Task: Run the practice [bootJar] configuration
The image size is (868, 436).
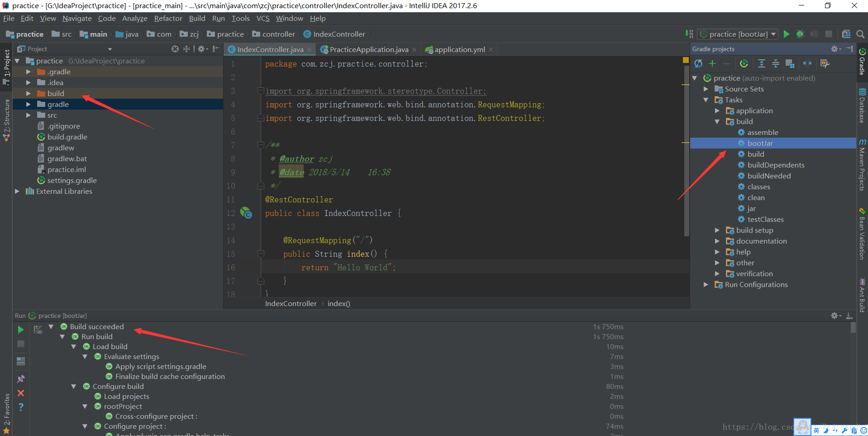Action: (x=787, y=34)
